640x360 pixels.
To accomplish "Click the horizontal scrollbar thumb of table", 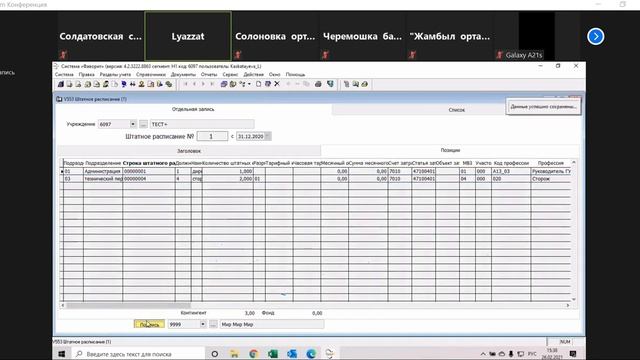I will 128,305.
